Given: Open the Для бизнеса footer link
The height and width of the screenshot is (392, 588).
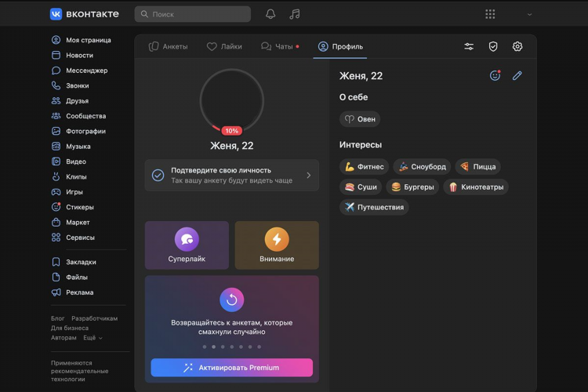Looking at the screenshot, I should tap(70, 328).
